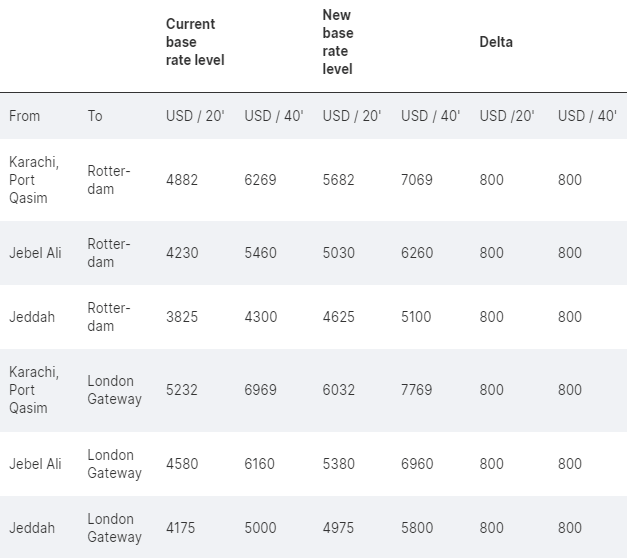This screenshot has height=558, width=629.
Task: Select the 5800 new rate cell
Action: click(417, 528)
